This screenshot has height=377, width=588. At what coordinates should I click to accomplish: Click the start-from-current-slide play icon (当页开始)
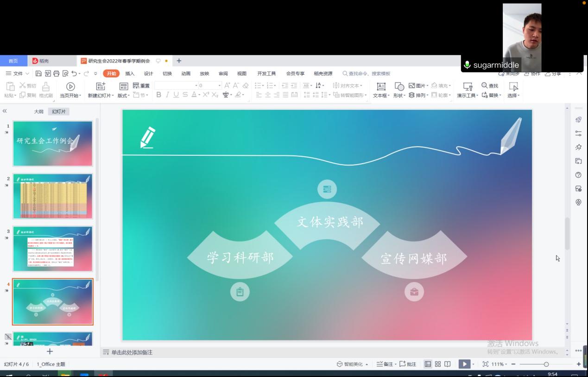(x=70, y=87)
